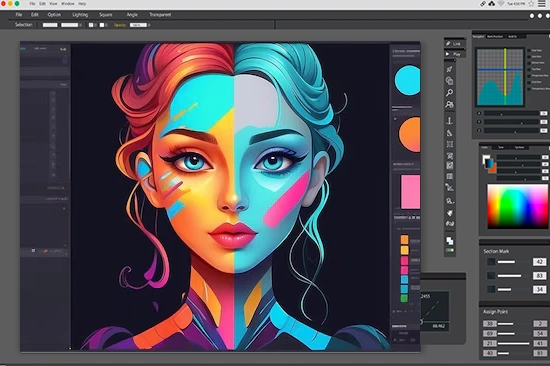Screen dimensions: 550x366
Task: Check the empty box before the Opacity label
Action: [102, 25]
